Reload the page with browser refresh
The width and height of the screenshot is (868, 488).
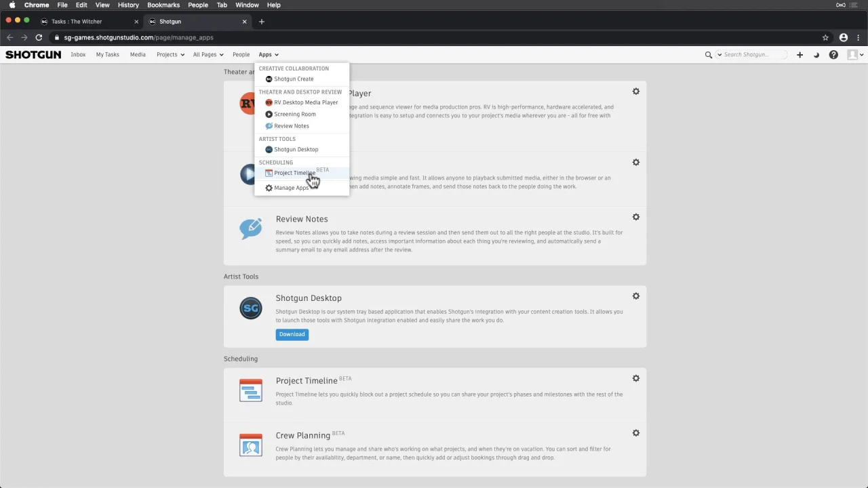(39, 38)
